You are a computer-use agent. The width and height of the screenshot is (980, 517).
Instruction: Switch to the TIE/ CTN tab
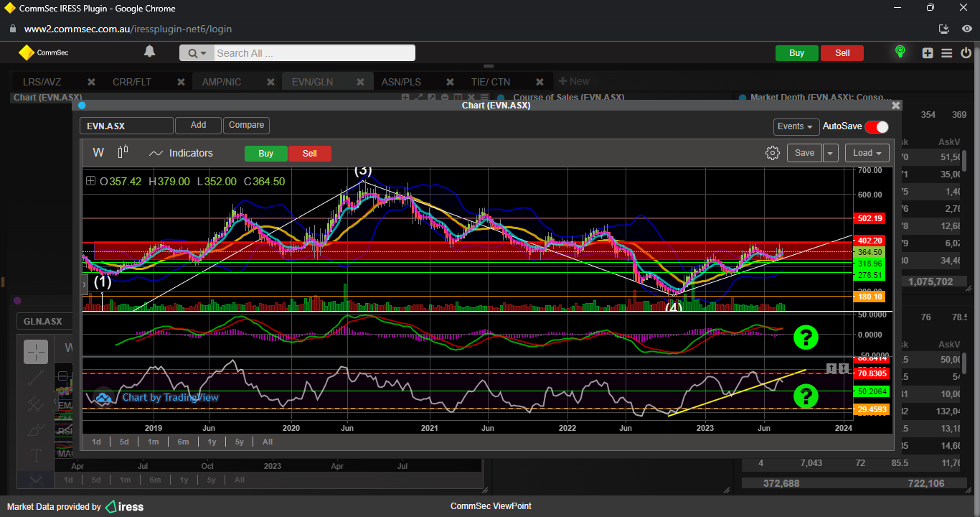(491, 82)
